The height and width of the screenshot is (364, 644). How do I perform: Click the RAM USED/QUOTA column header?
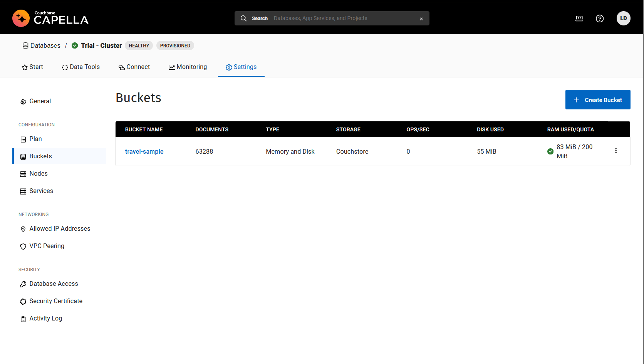[570, 129]
